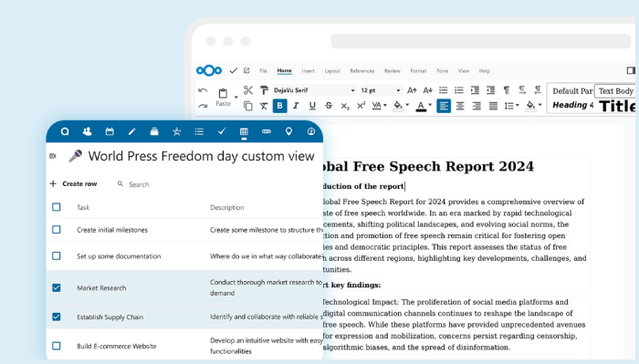Click the Justified alignment icon
This screenshot has height=364, width=639.
coord(493,106)
